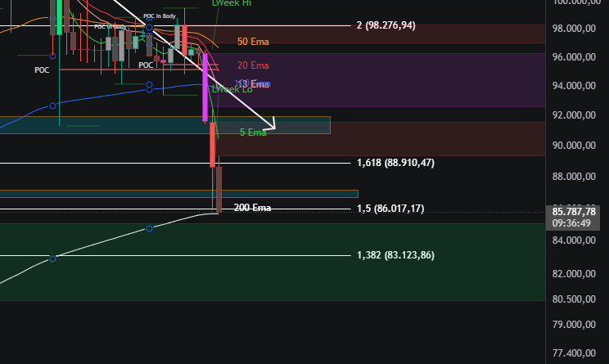609x364 pixels.
Task: Click the 90.000,00 price axis label
Action: [x=574, y=145]
